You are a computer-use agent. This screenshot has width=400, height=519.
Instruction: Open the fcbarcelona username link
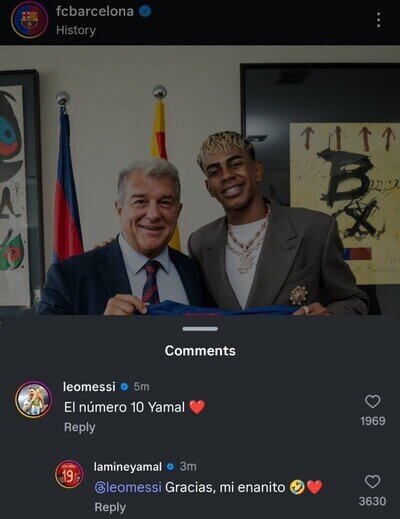point(95,12)
